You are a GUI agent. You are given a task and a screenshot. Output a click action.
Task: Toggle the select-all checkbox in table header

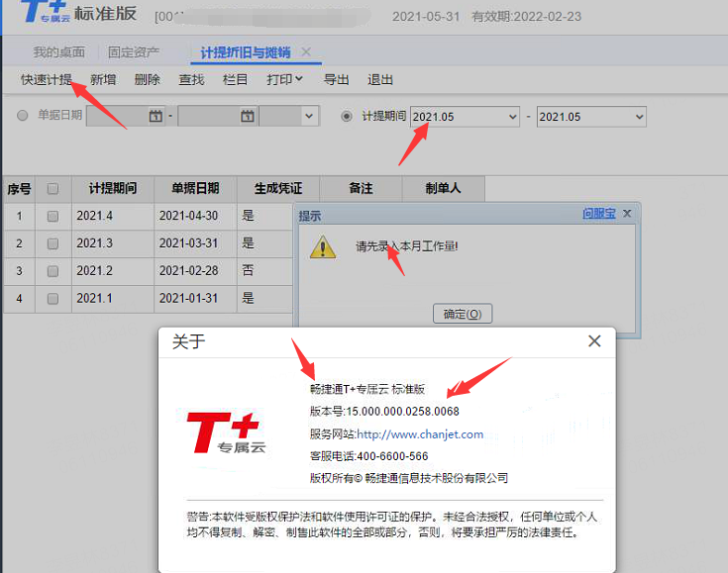coord(52,188)
